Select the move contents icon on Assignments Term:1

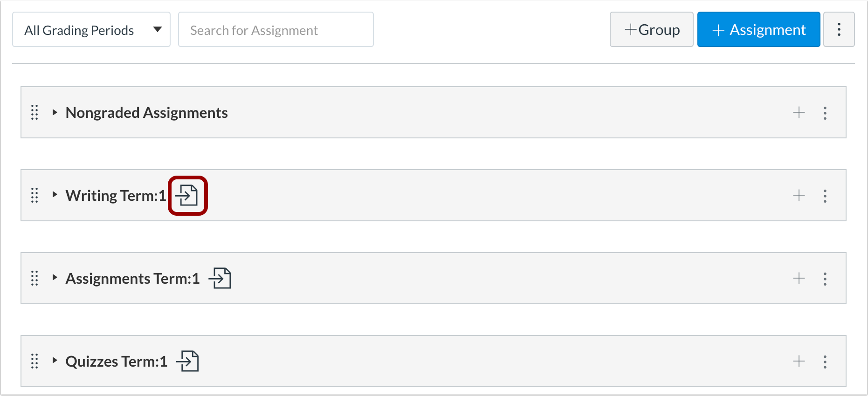(x=221, y=278)
